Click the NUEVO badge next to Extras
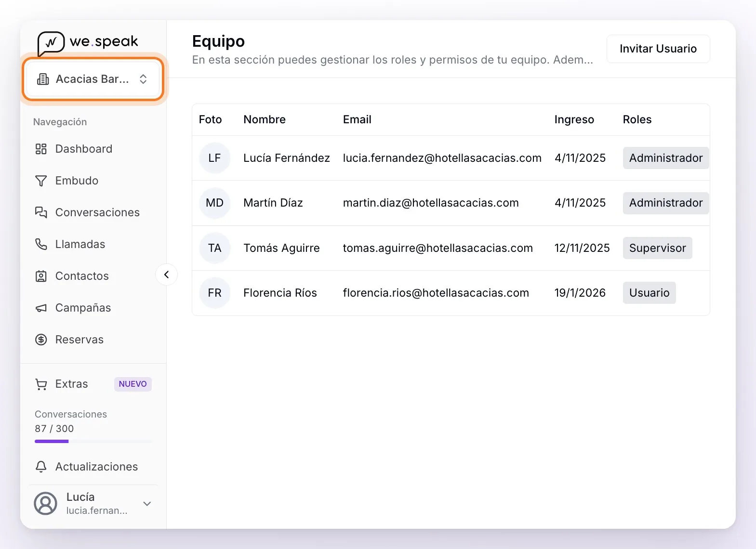This screenshot has height=549, width=756. click(x=133, y=384)
